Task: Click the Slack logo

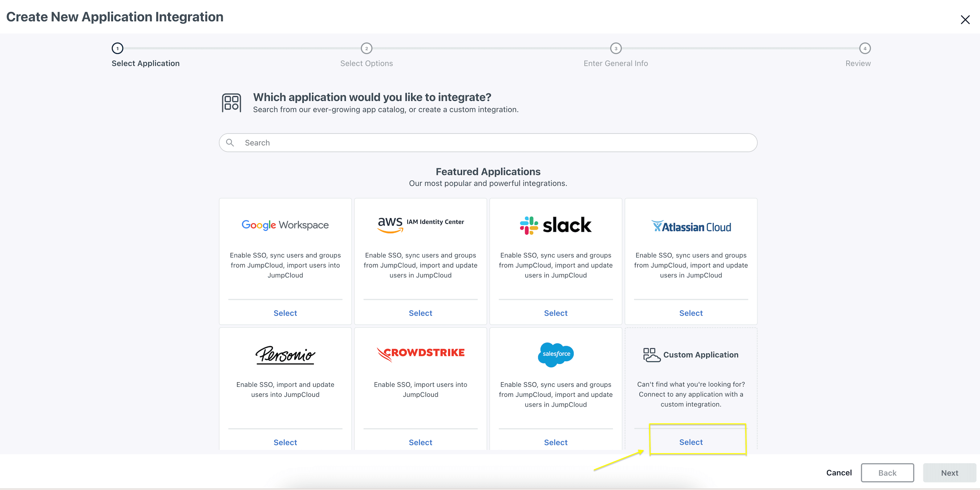Action: tap(555, 225)
